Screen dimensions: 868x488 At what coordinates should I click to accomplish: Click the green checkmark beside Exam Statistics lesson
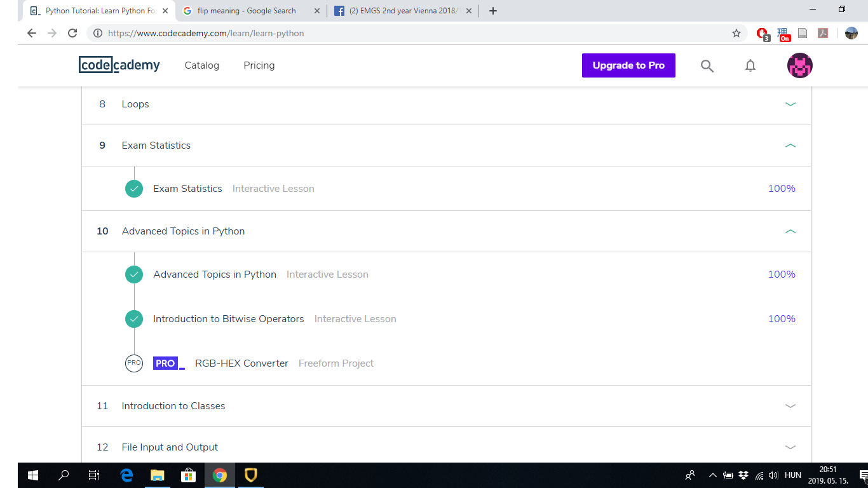pyautogui.click(x=134, y=189)
